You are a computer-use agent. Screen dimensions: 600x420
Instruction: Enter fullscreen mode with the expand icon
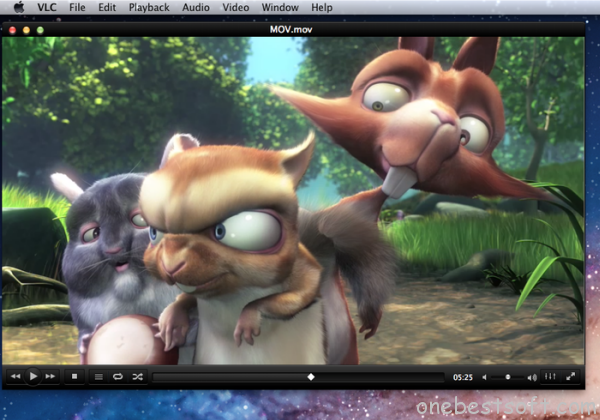(x=571, y=376)
